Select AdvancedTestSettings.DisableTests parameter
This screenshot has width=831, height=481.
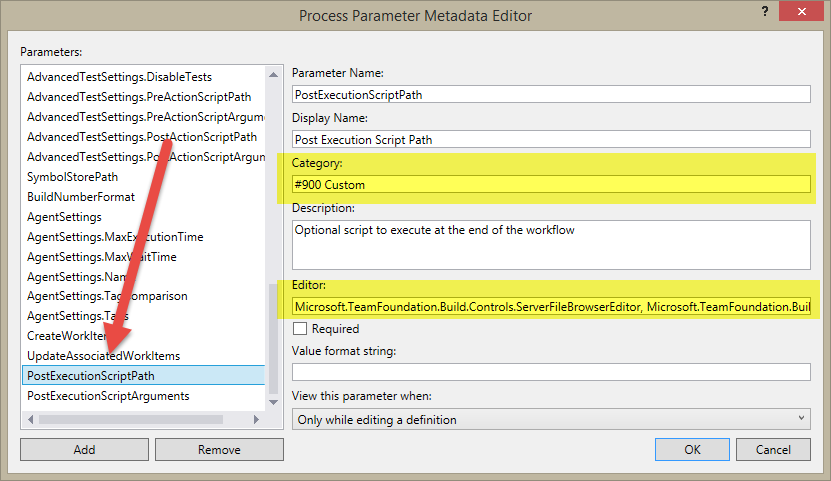point(119,76)
